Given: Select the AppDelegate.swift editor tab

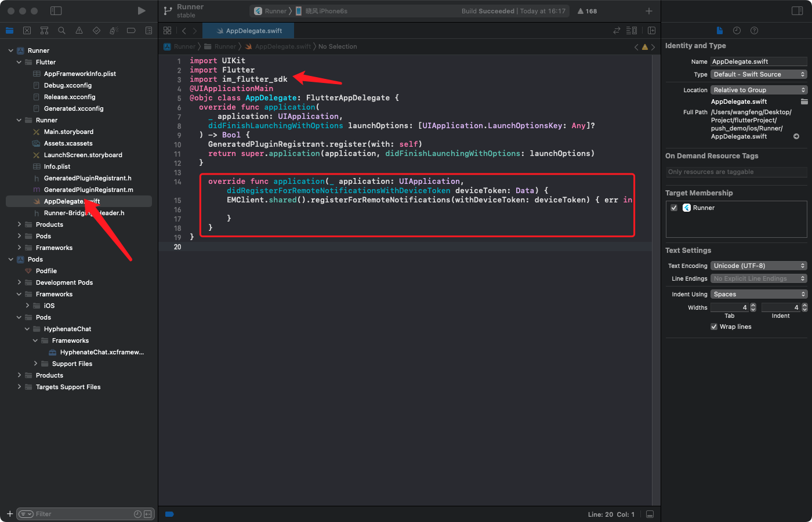Looking at the screenshot, I should click(x=249, y=31).
